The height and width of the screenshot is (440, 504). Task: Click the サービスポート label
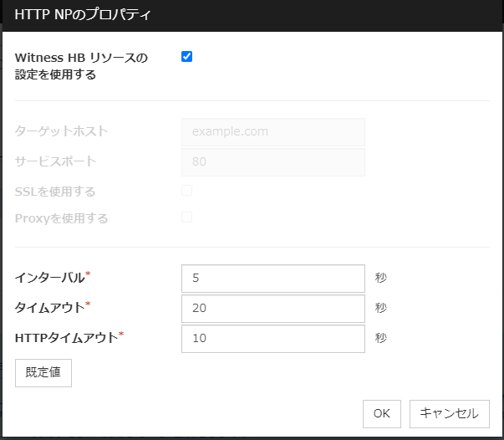point(56,161)
